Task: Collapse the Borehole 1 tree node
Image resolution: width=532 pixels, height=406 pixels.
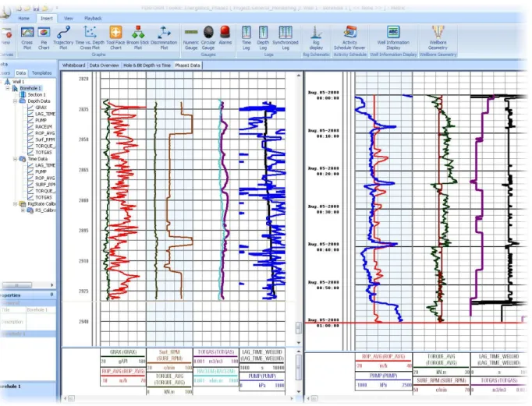Action: (x=8, y=88)
